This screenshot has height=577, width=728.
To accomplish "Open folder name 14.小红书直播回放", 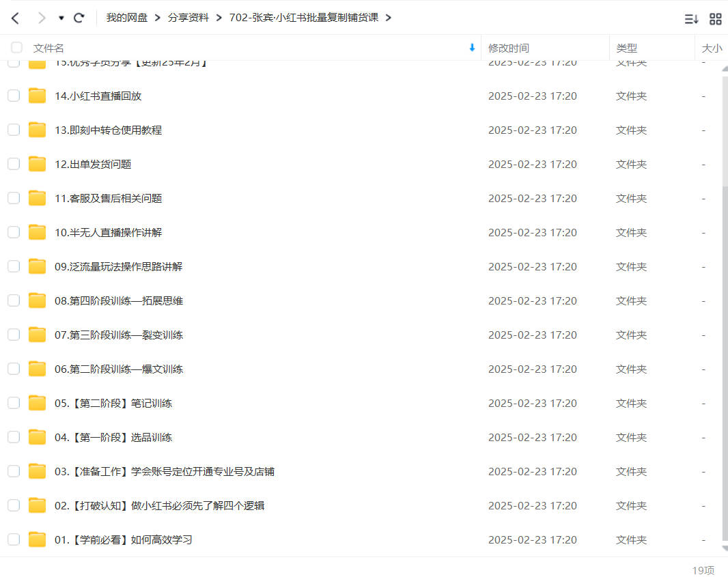I will tap(98, 96).
